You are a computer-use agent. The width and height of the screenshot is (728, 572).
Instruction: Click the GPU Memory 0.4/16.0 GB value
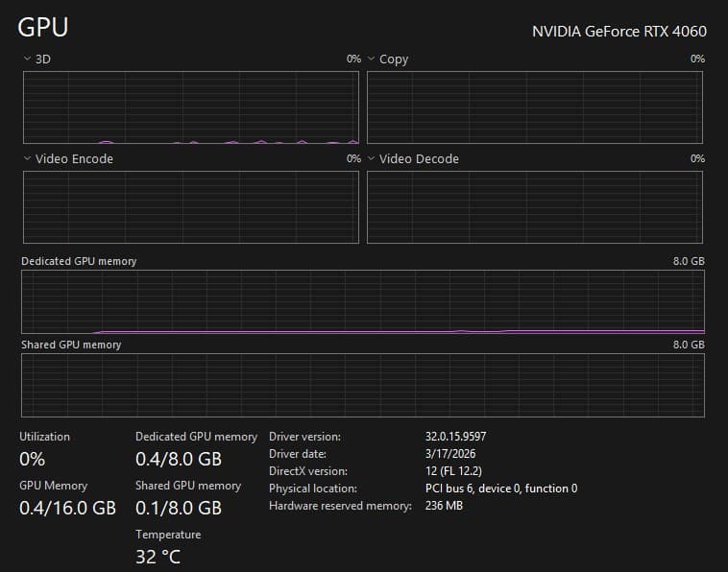68,508
